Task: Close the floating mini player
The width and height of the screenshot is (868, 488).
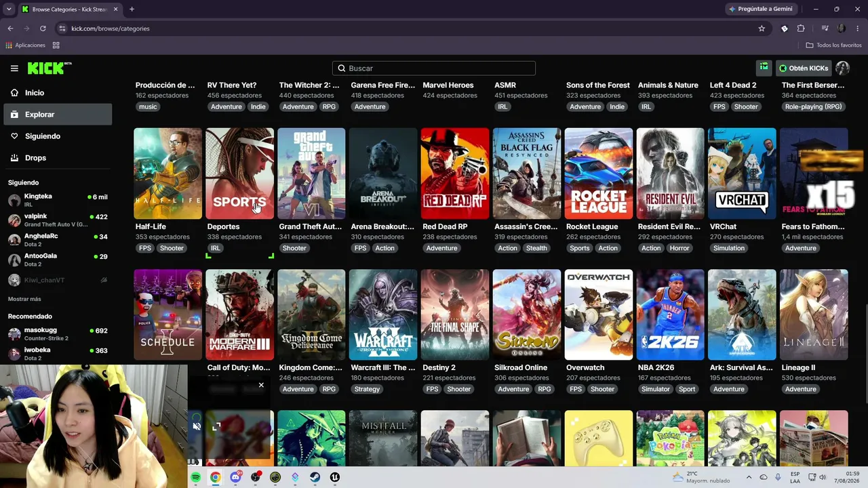Action: click(x=261, y=385)
